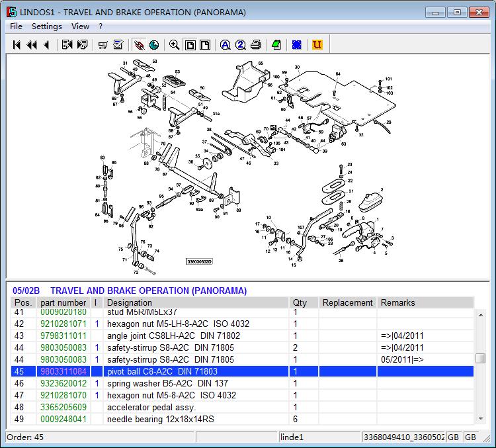Select accelerator pedal assy. row
496x448 pixels.
[242, 407]
